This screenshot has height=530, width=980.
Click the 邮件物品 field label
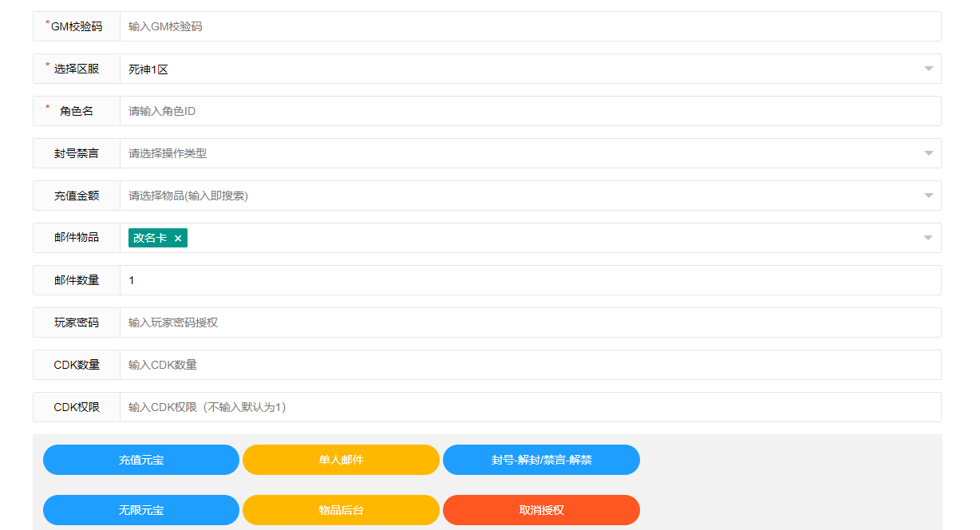coord(77,238)
